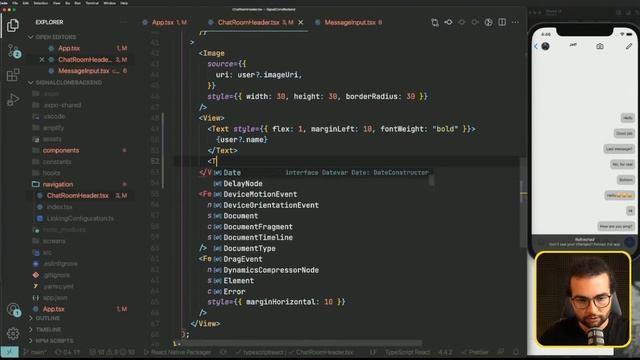Open ChatRoomHeader.tsx under navigation folder
640x360 pixels.
(78, 196)
